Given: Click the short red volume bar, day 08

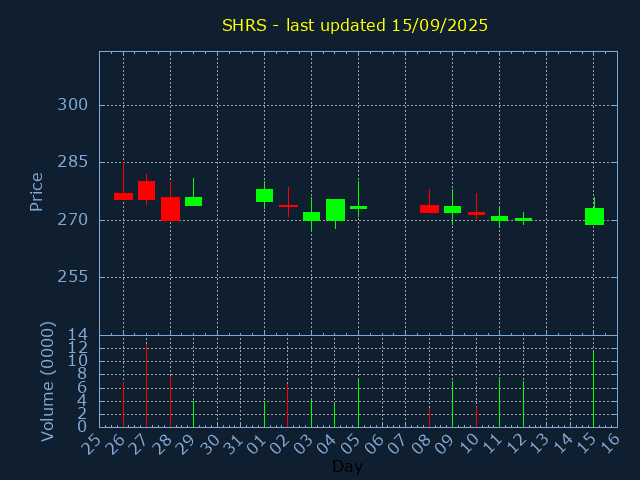Looking at the screenshot, I should (429, 417).
